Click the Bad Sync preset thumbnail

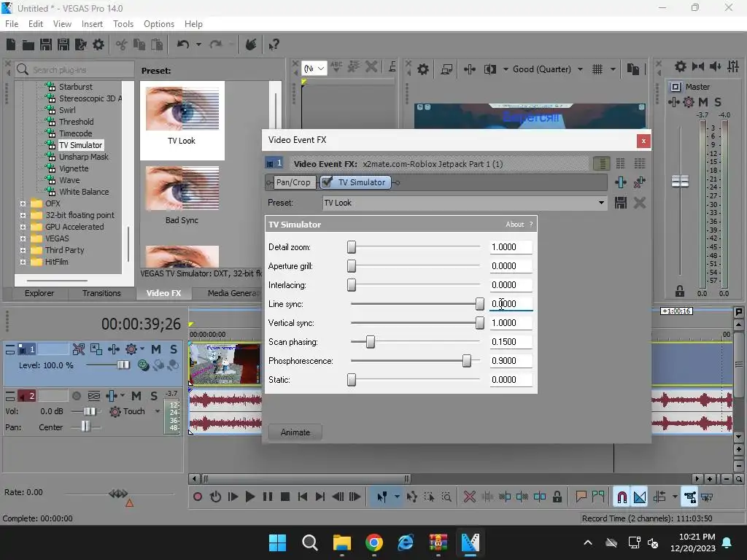point(182,188)
